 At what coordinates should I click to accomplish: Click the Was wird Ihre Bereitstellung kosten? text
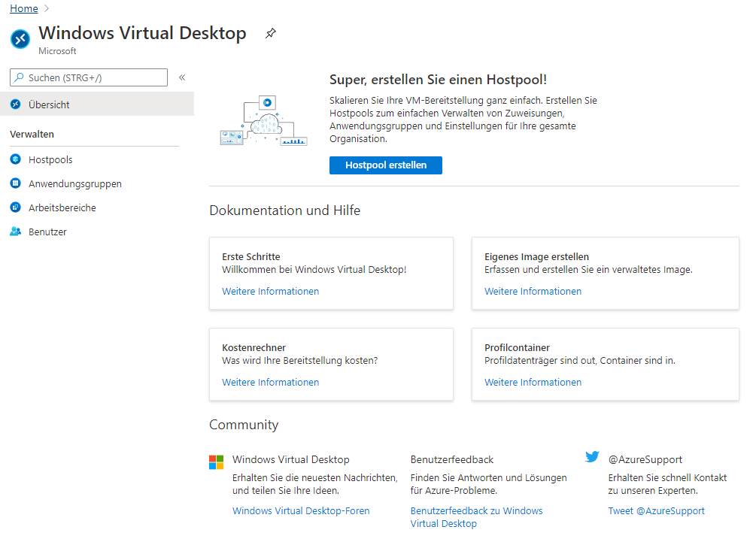pyautogui.click(x=300, y=360)
